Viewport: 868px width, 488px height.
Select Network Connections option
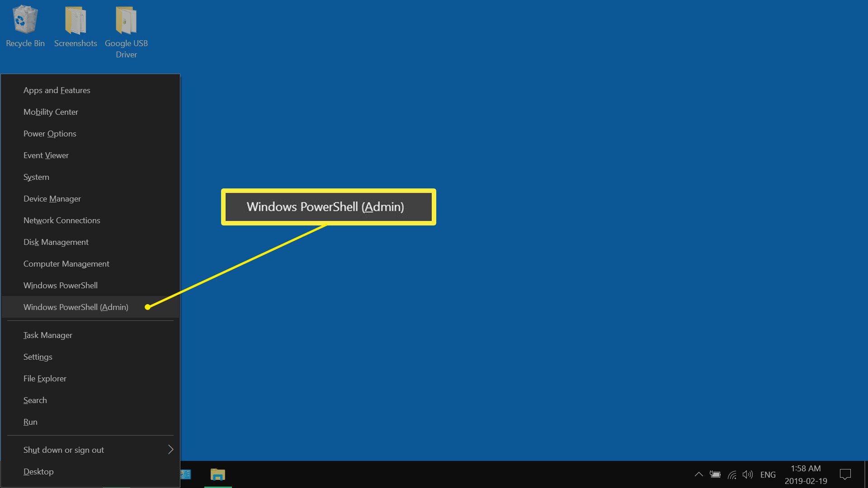62,220
